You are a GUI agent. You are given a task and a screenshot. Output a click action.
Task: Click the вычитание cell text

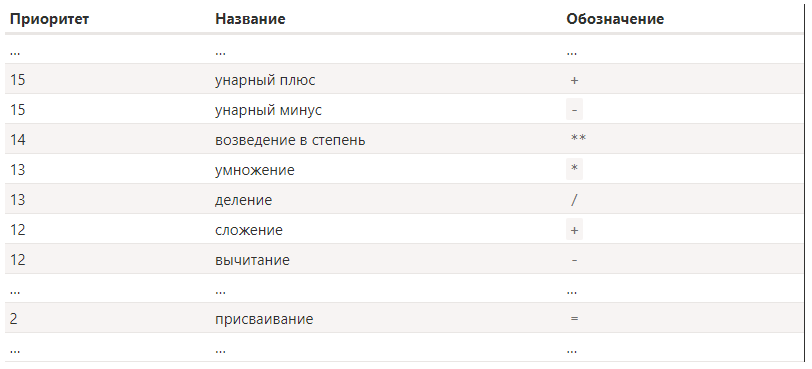[x=252, y=260]
